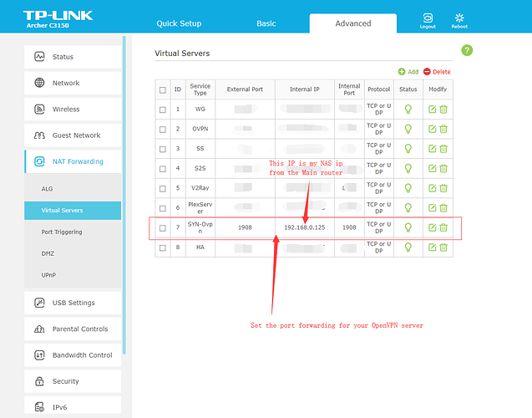Delete the SYN-Ovpn entry with trash icon

point(443,227)
